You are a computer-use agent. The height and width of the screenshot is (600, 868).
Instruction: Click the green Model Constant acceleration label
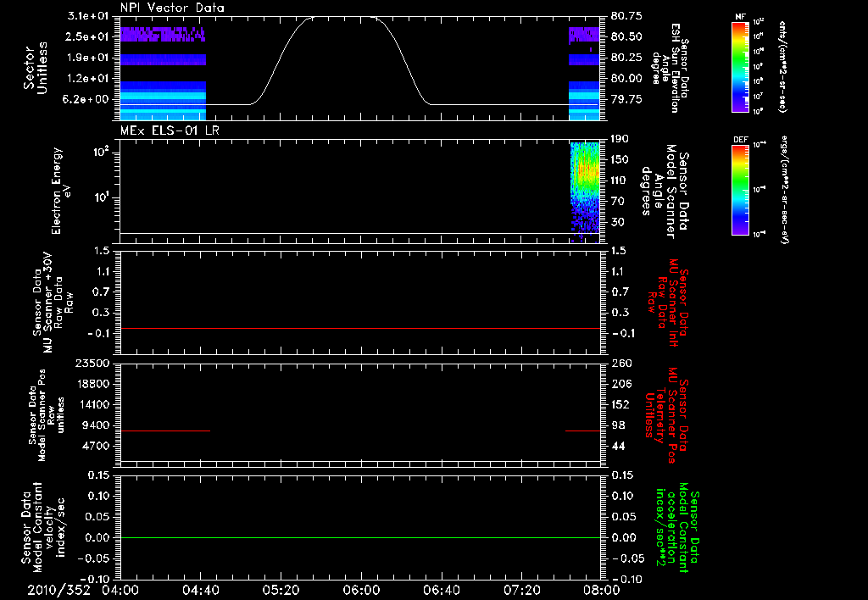pyautogui.click(x=677, y=527)
